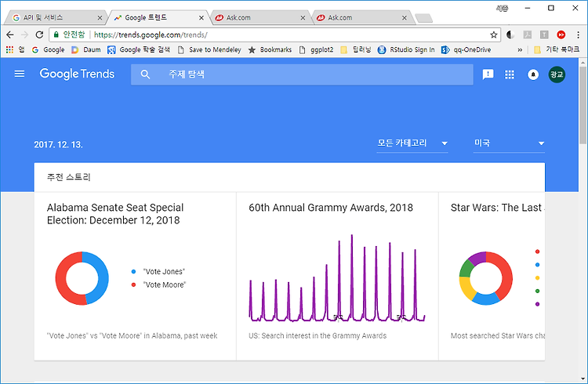
Task: Click the Grammy Awards line chart
Action: click(x=337, y=278)
